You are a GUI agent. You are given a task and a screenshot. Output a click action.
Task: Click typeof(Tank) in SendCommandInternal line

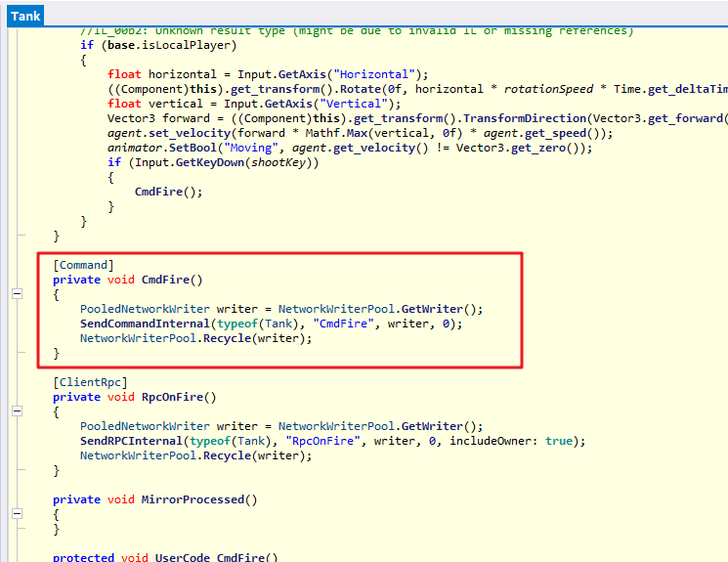tap(258, 324)
